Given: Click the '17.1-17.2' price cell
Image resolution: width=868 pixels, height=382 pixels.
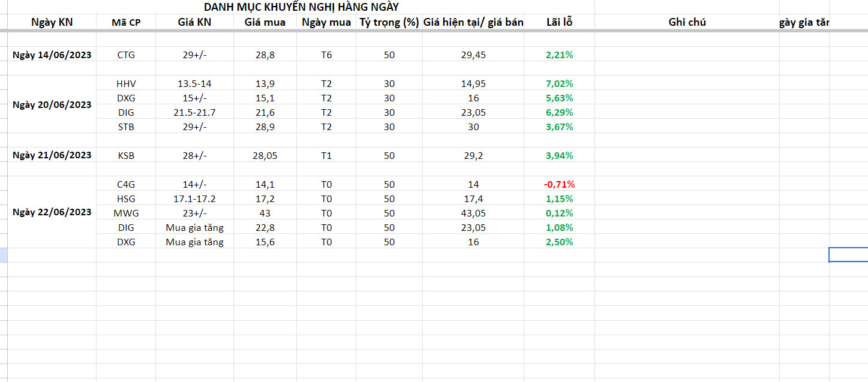Looking at the screenshot, I should click(195, 198).
